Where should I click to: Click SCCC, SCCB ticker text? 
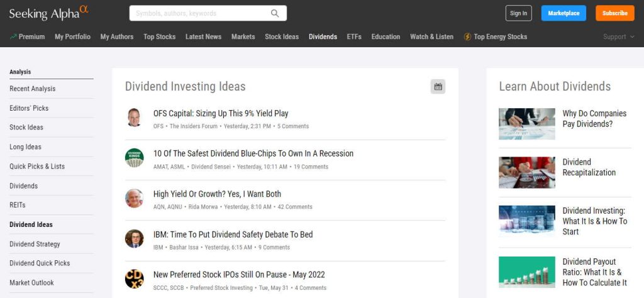tap(169, 288)
